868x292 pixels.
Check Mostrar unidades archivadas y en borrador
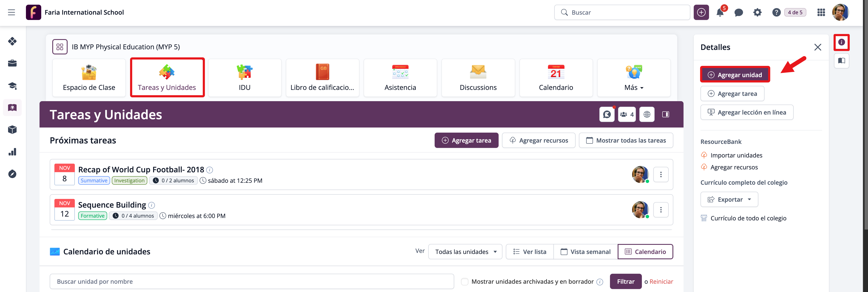[x=465, y=282]
